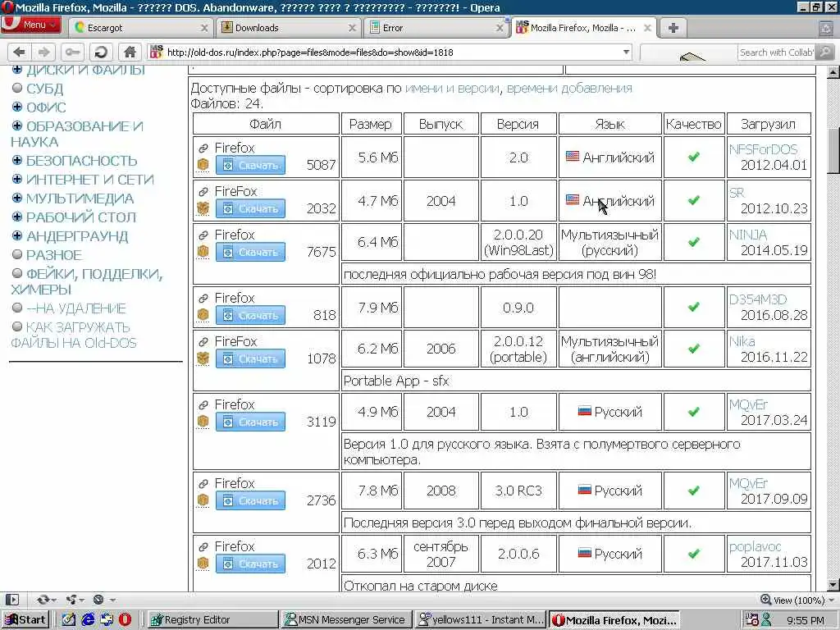Click Скачать for FireFox 1.0 English (2032)
Image resolution: width=840 pixels, height=630 pixels.
250,208
